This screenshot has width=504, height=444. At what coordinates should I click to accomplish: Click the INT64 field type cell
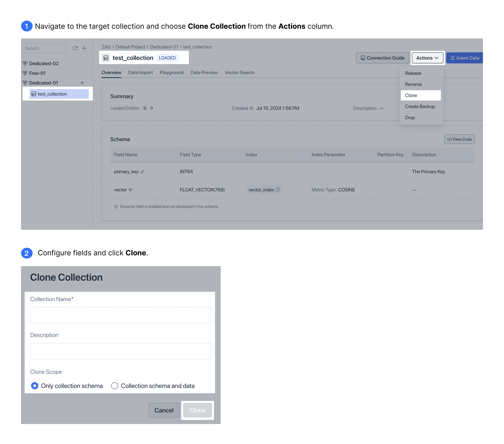[186, 172]
